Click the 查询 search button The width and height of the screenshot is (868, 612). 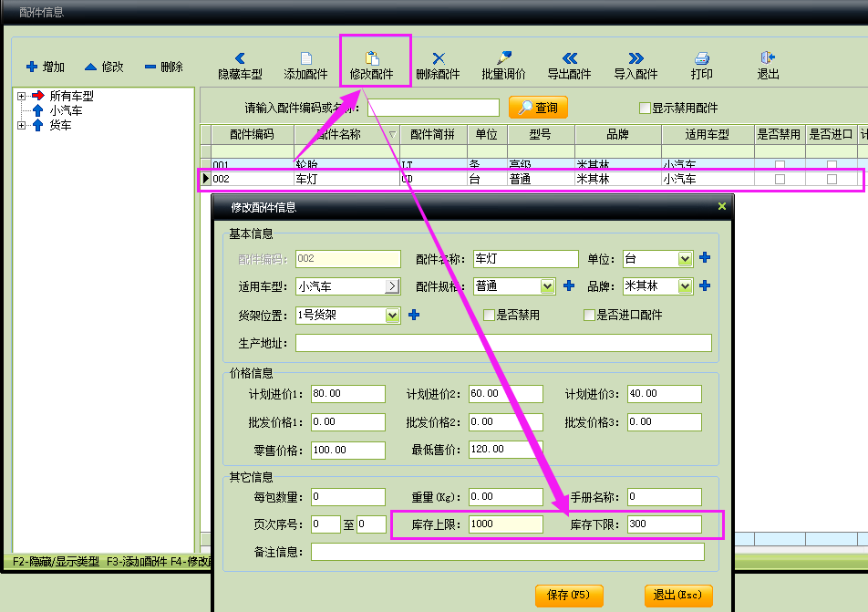pos(538,108)
